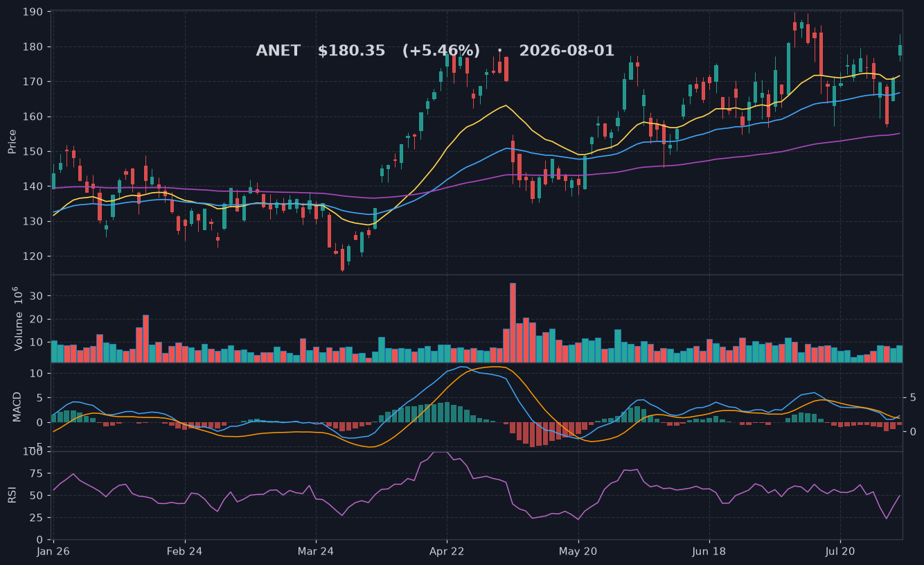Click the tallest volume bar in May
The height and width of the screenshot is (565, 924).
513,322
